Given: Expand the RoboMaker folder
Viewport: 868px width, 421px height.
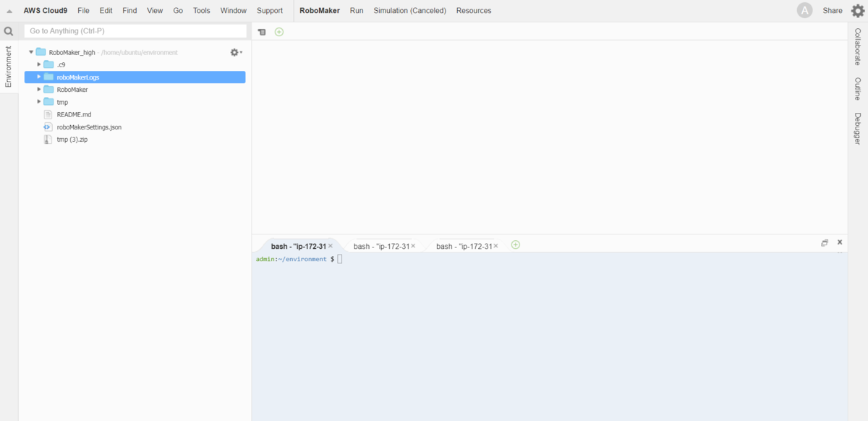Looking at the screenshot, I should (39, 89).
